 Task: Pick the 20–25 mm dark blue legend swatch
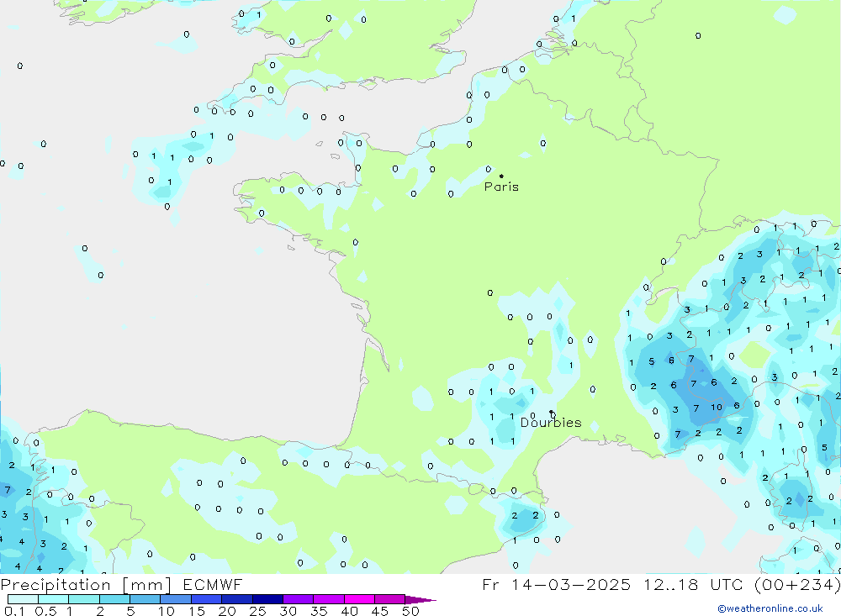point(237,599)
